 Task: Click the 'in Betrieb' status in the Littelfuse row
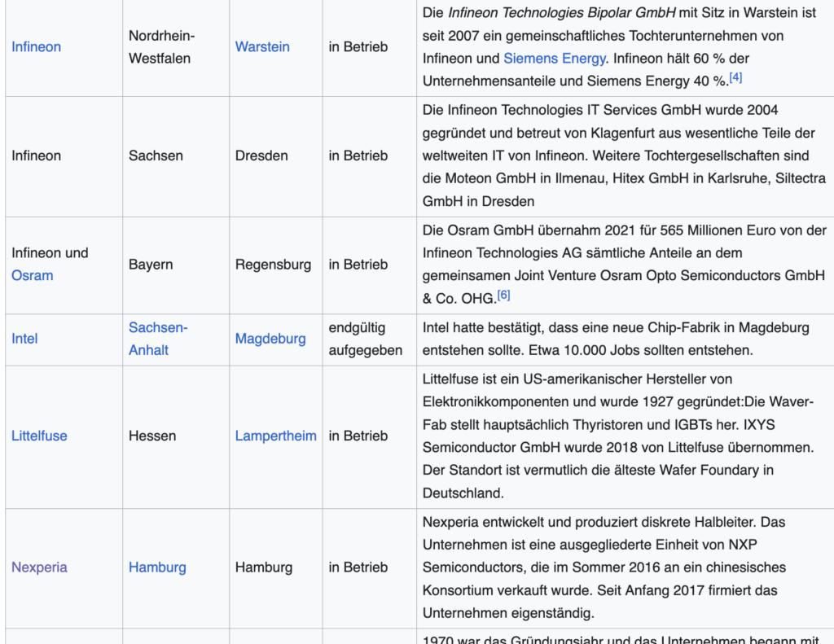358,436
